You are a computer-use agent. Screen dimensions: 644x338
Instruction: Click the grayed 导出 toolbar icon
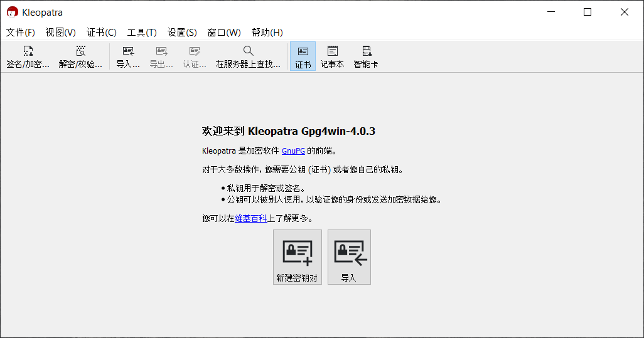pos(161,56)
